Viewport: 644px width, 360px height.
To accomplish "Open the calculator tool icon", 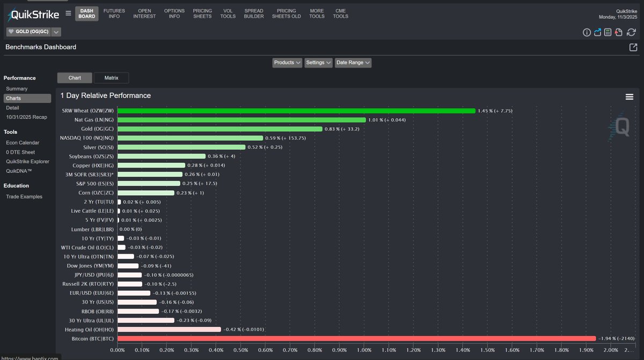I will tap(608, 32).
